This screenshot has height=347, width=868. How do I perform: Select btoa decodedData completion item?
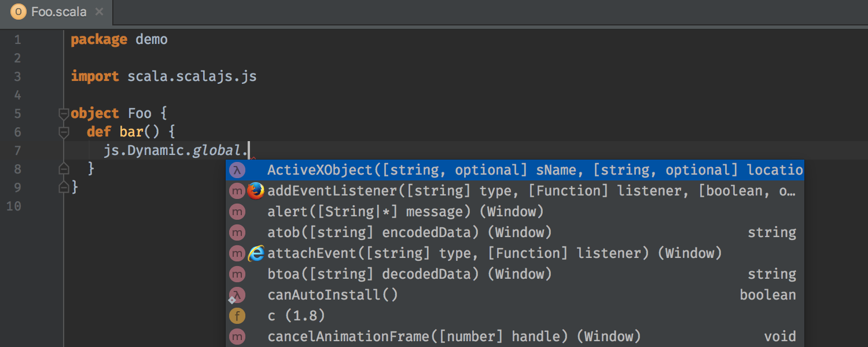tap(514, 274)
